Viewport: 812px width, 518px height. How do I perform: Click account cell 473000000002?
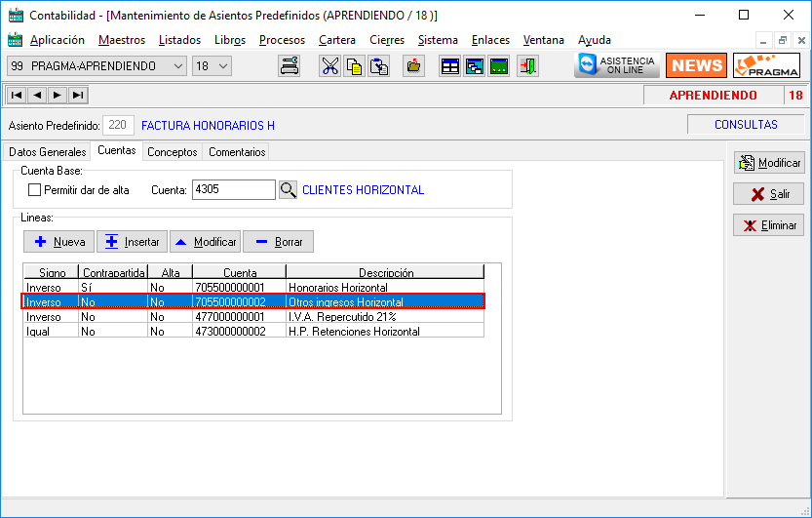coord(239,331)
